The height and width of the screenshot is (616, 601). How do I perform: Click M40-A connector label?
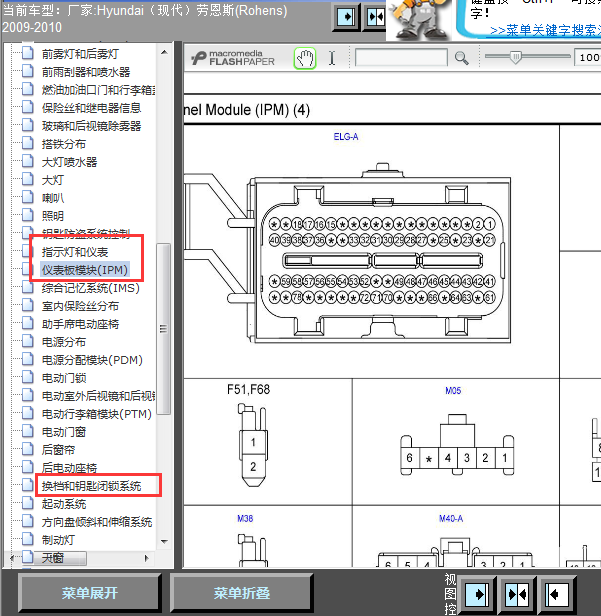click(x=451, y=519)
